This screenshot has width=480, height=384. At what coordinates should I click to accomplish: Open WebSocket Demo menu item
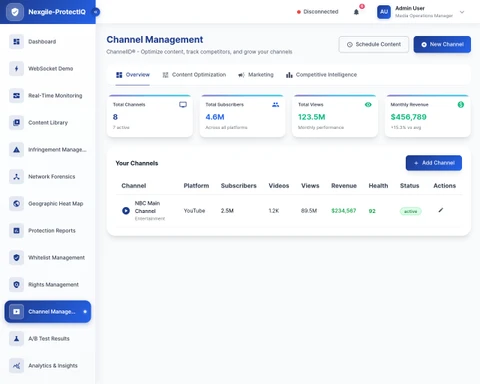point(51,69)
